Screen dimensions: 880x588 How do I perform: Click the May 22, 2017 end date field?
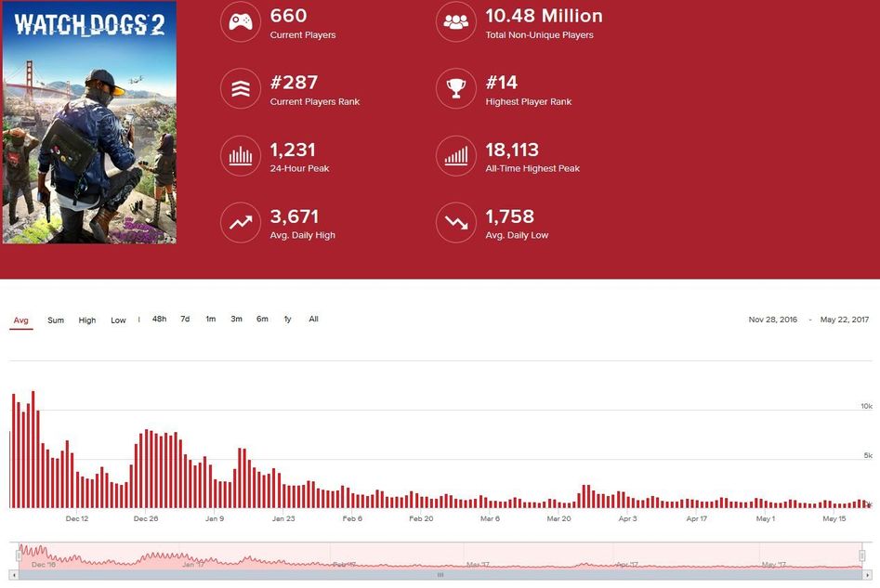click(x=844, y=320)
